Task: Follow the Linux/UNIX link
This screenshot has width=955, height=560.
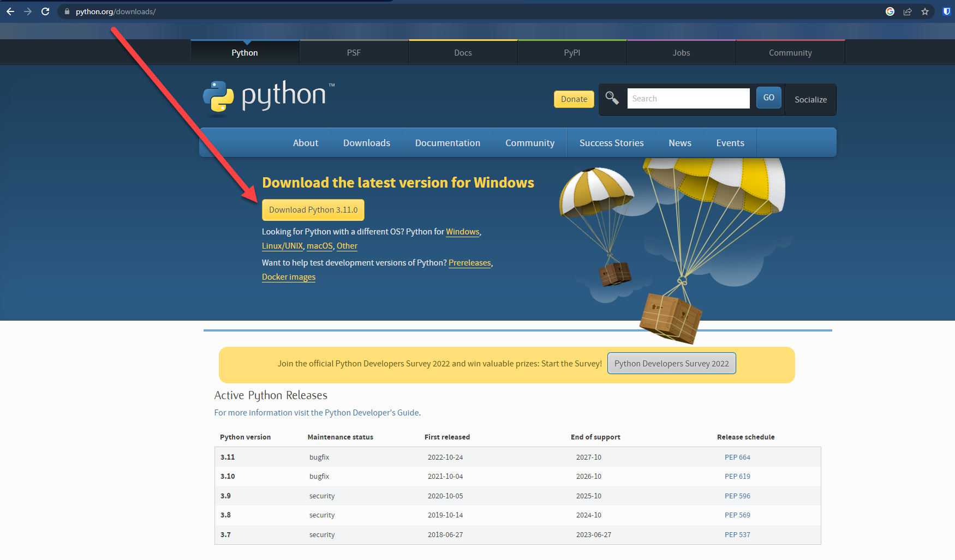Action: click(282, 246)
